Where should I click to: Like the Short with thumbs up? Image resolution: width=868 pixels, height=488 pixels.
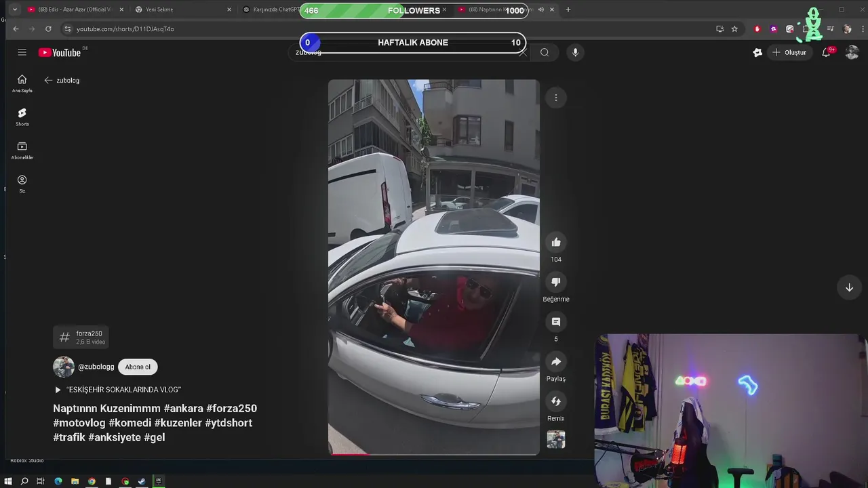click(556, 243)
